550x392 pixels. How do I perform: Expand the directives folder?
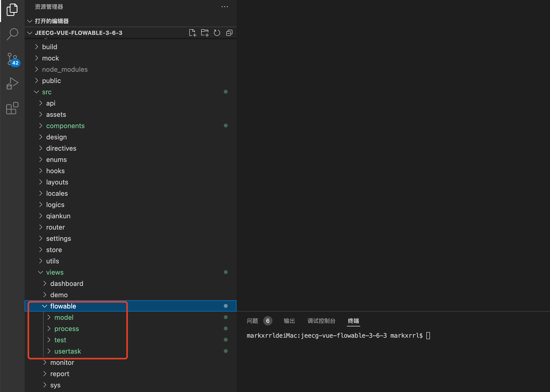pos(130,148)
